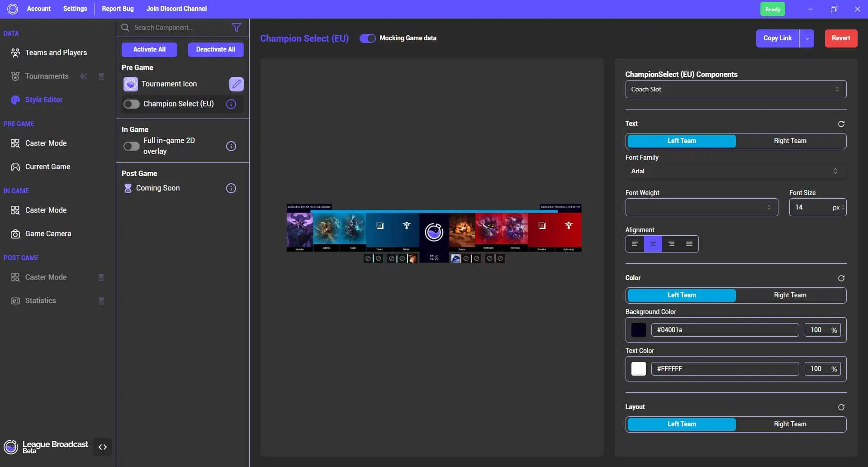Viewport: 868px width, 467px height.
Task: Reset the Text section settings
Action: click(x=841, y=124)
